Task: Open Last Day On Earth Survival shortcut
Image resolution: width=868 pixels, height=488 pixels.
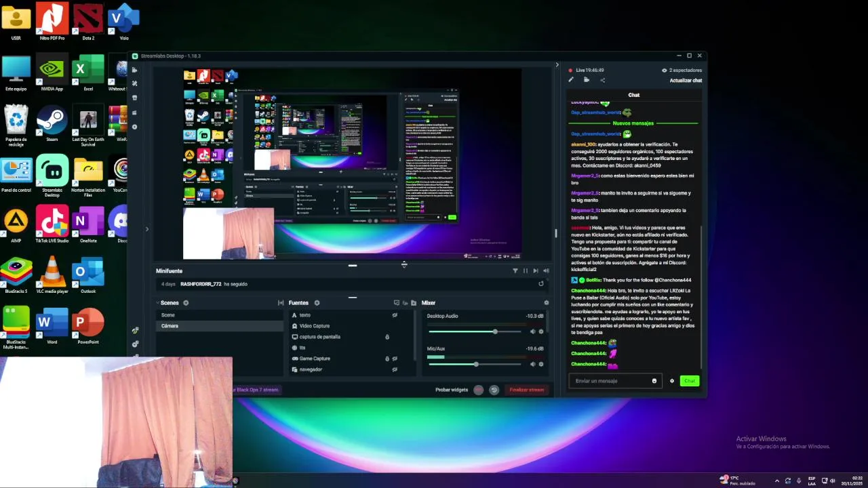Action: (x=88, y=125)
